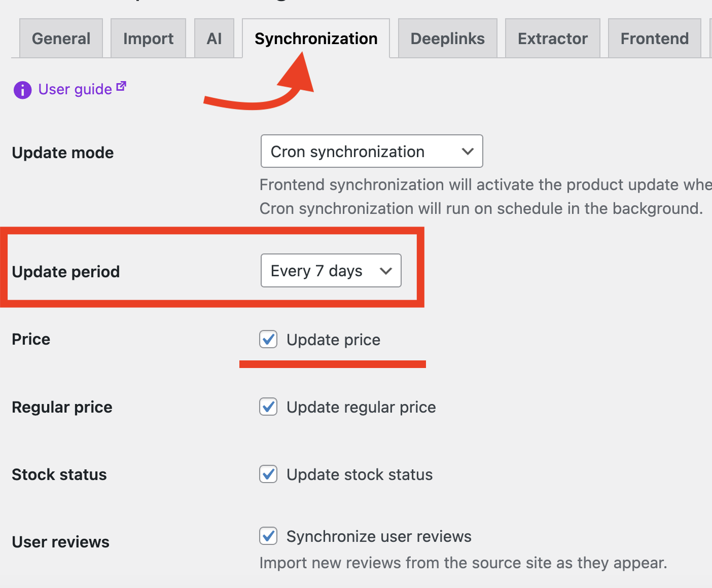This screenshot has height=588, width=712.
Task: Click the Update stock status label
Action: (x=360, y=474)
